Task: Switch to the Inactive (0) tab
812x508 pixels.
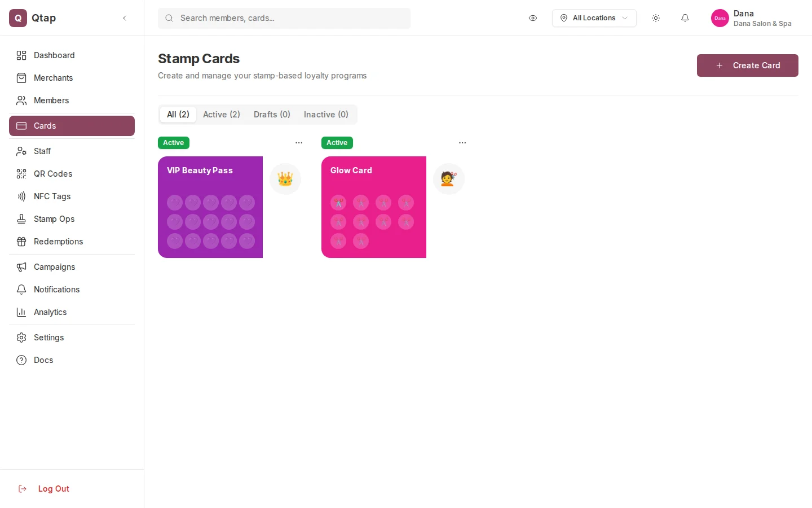Action: click(326, 115)
